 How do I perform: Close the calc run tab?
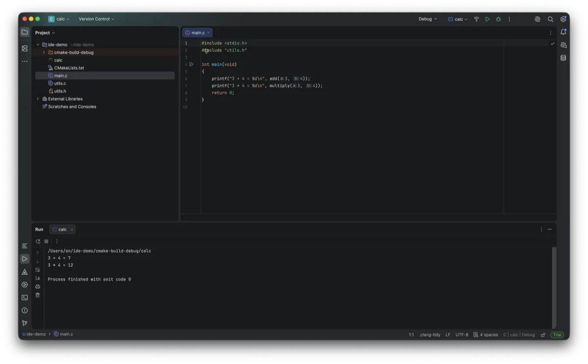click(72, 229)
